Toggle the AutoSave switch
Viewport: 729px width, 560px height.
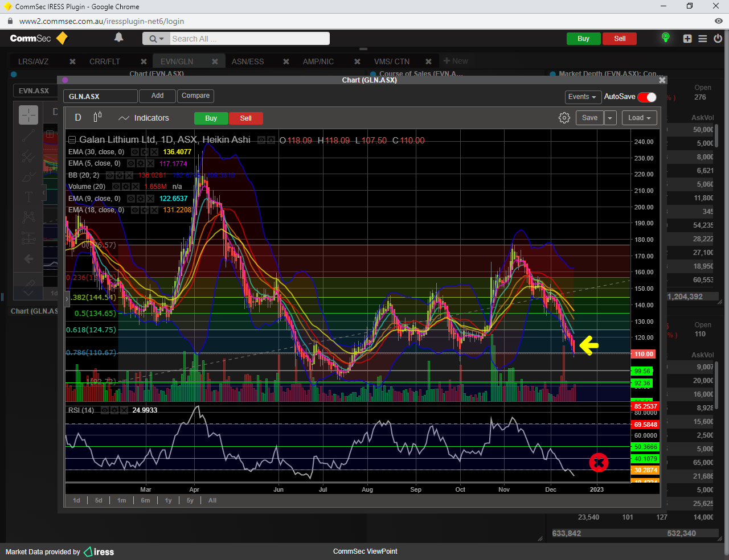[647, 97]
